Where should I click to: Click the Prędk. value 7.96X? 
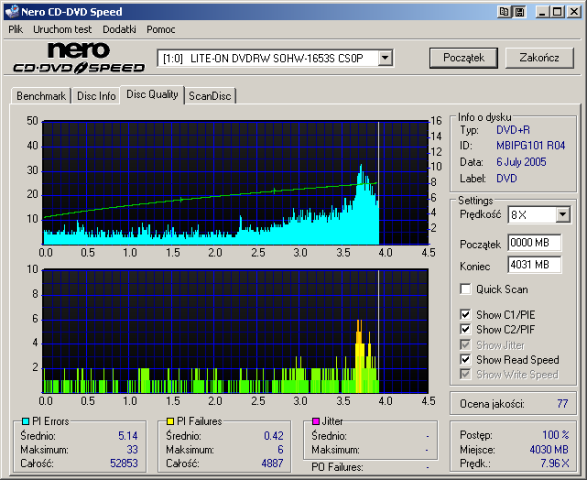554,463
